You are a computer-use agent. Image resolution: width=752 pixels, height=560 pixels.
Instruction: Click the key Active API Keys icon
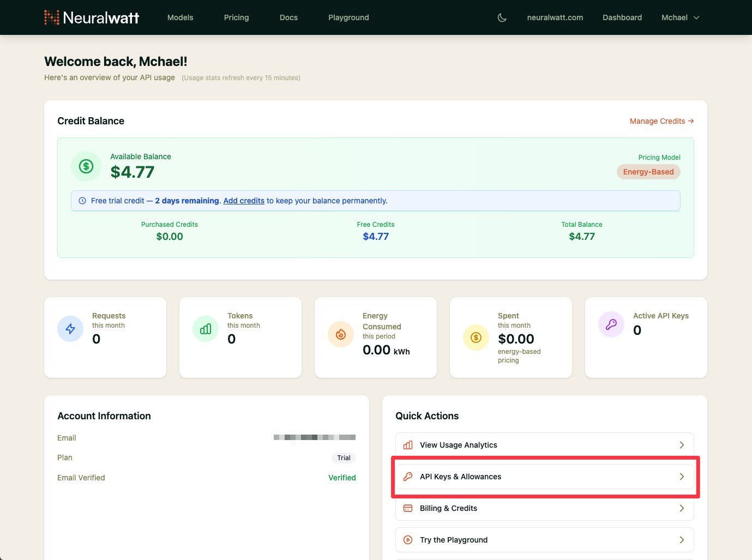click(x=611, y=324)
